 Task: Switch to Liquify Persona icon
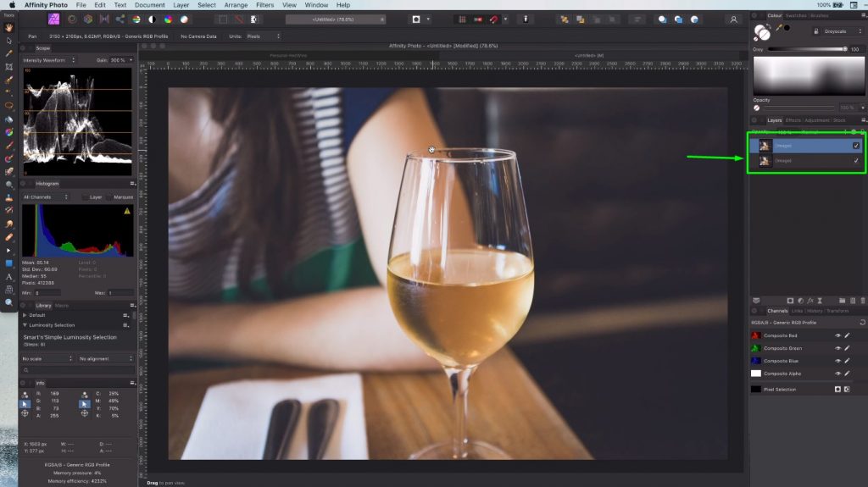(x=72, y=19)
